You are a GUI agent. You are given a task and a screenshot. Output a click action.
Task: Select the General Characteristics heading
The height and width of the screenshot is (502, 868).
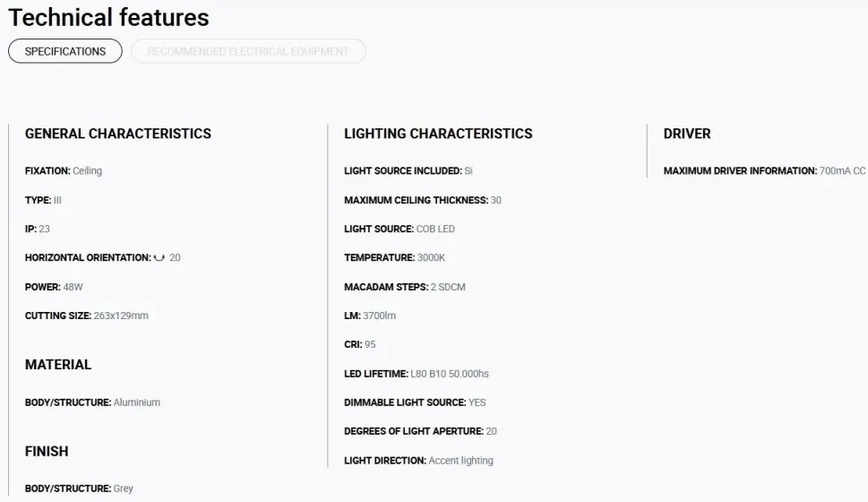pos(118,134)
